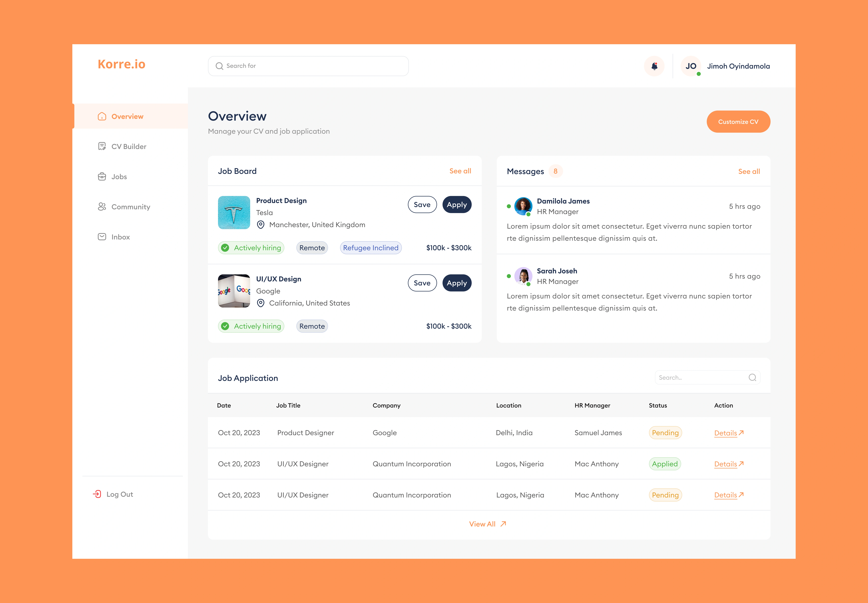Screen dimensions: 868x603
Task: Click Damilola James's avatar photo
Action: [x=523, y=206]
